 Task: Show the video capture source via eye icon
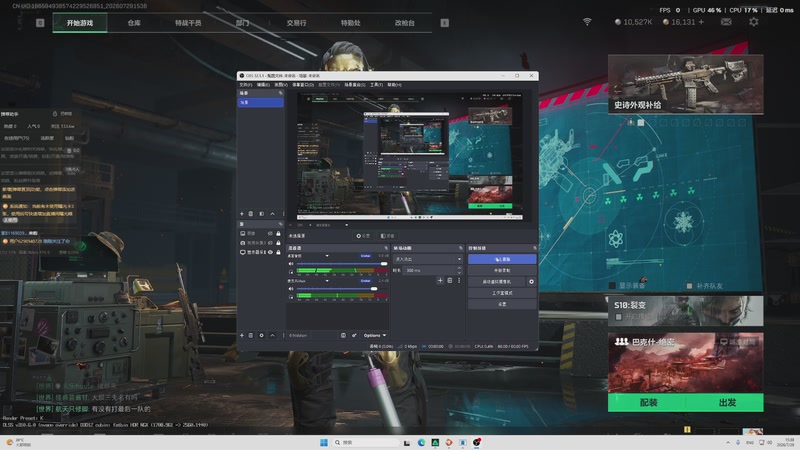[270, 243]
